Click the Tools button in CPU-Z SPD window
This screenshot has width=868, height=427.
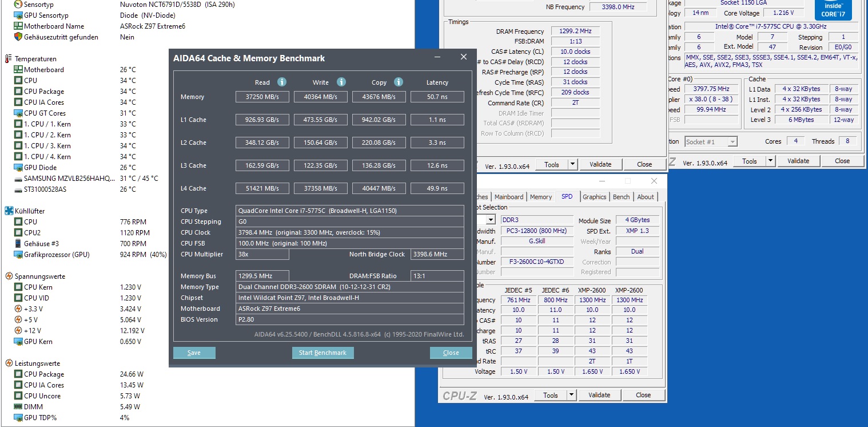tap(551, 395)
